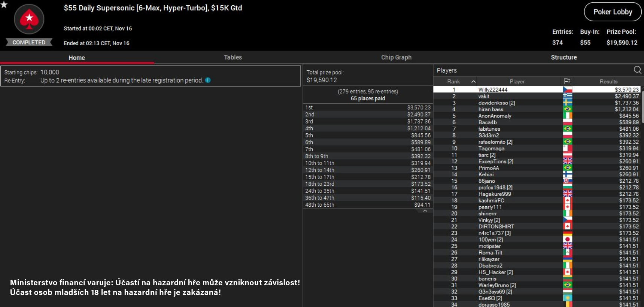Viewport: 644px width, 307px height.
Task: Click the Czech flag beside Willy222444
Action: [567, 90]
